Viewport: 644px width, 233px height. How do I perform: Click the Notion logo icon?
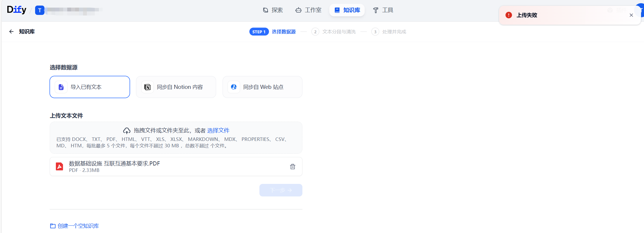[x=148, y=87]
